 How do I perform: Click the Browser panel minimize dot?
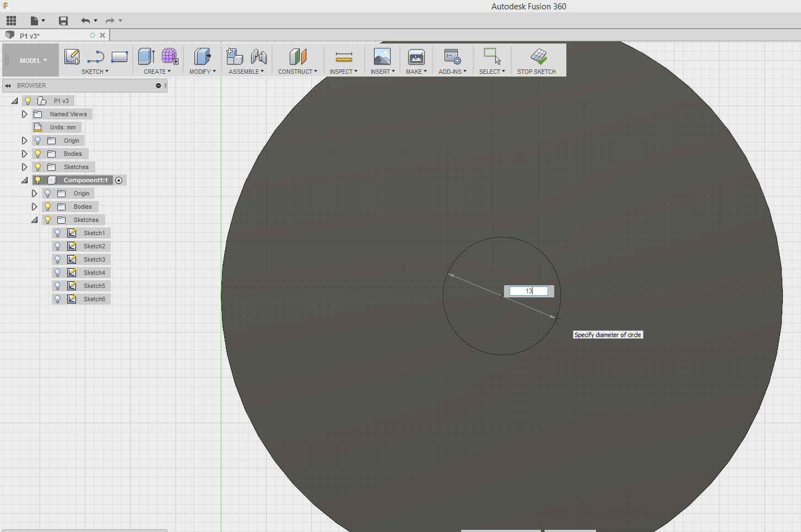[158, 85]
